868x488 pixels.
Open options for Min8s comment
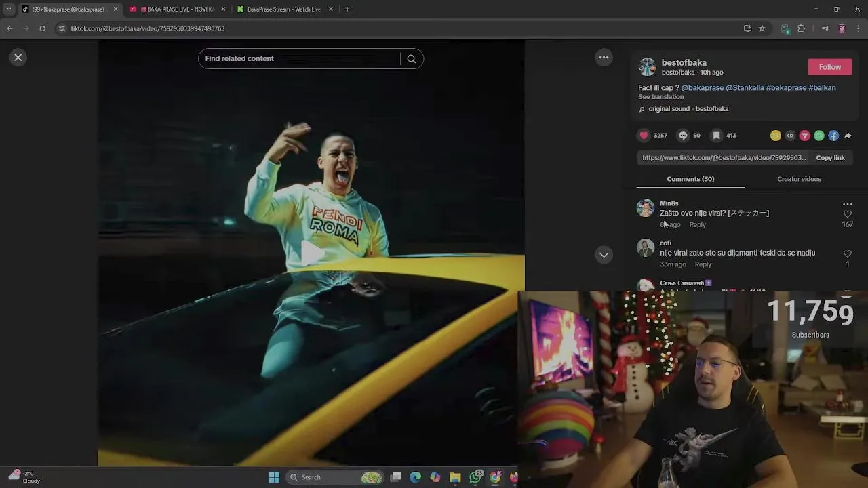tap(847, 204)
